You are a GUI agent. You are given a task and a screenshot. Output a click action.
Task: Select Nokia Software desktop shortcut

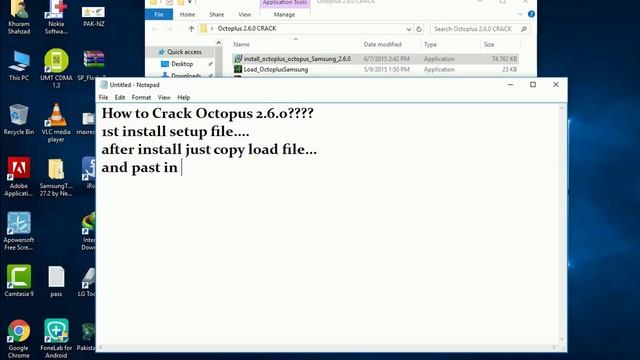(56, 17)
